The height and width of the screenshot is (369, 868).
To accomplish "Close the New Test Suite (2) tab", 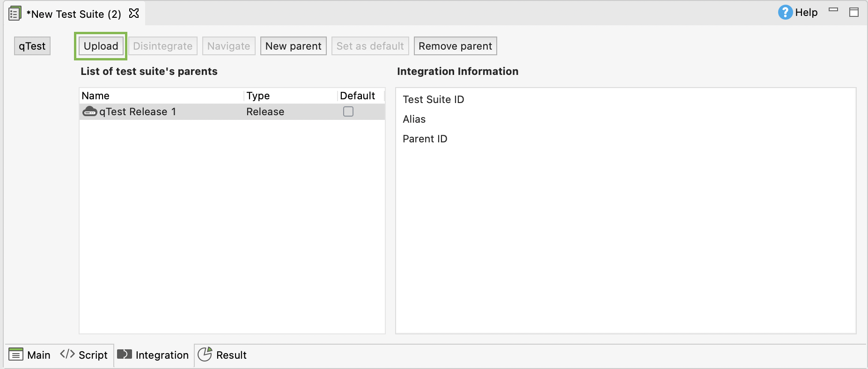I will [x=134, y=13].
